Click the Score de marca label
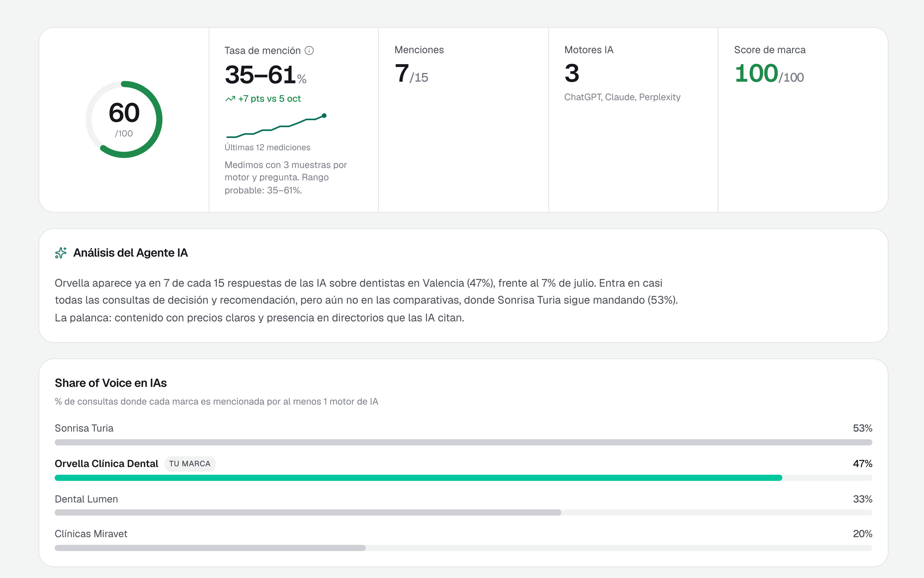 (770, 50)
